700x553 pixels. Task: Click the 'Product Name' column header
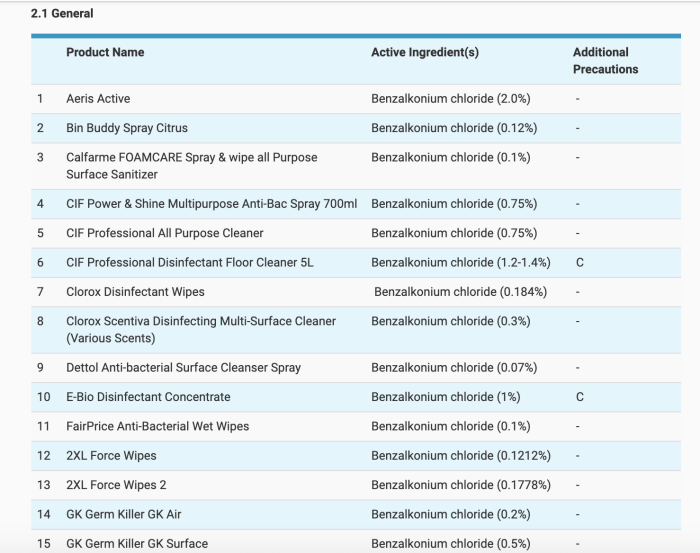pos(105,53)
